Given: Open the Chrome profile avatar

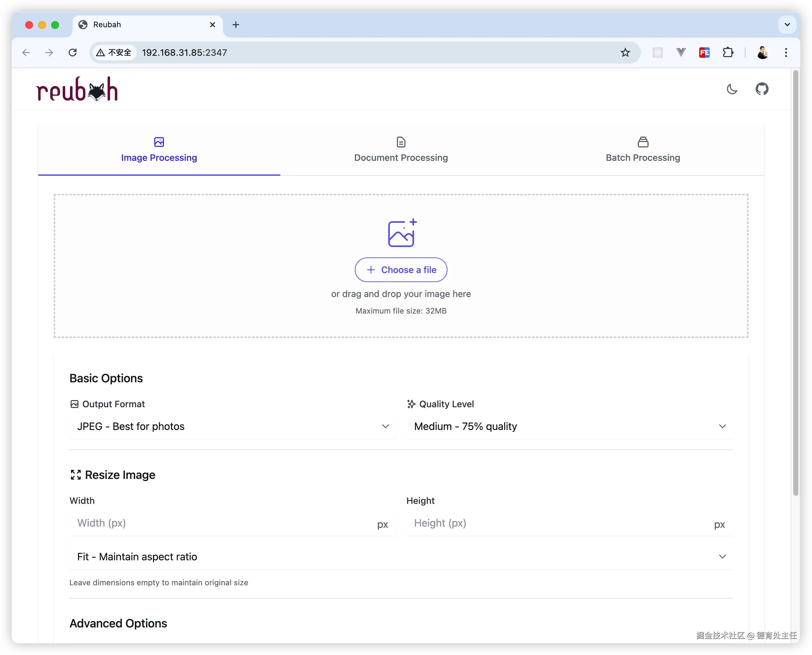Looking at the screenshot, I should pos(763,53).
